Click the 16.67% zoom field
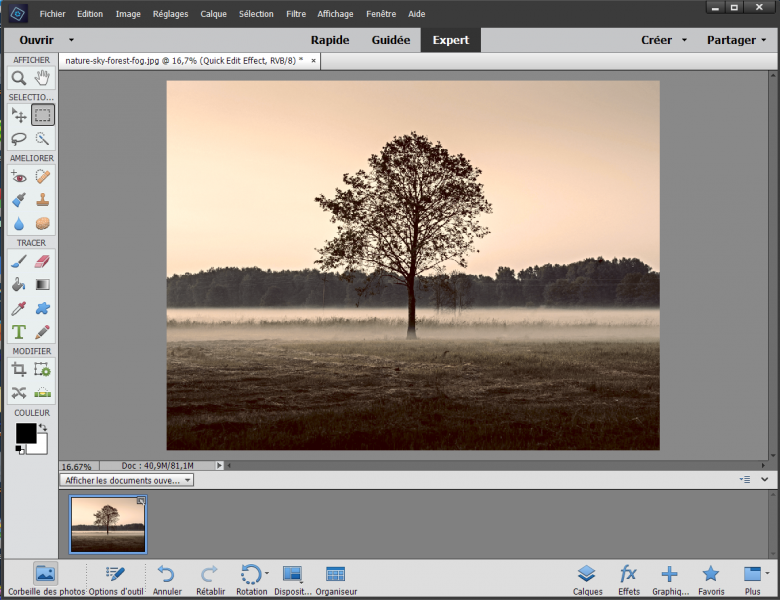The height and width of the screenshot is (600, 780). click(79, 466)
